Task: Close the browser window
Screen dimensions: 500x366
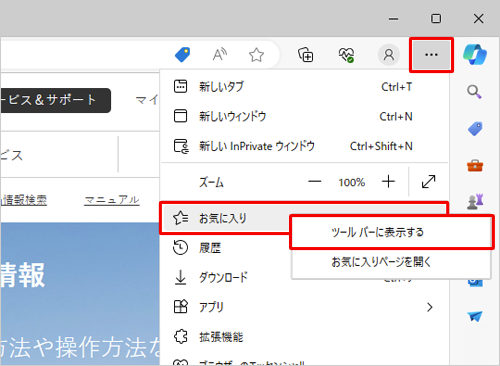Action: click(479, 19)
